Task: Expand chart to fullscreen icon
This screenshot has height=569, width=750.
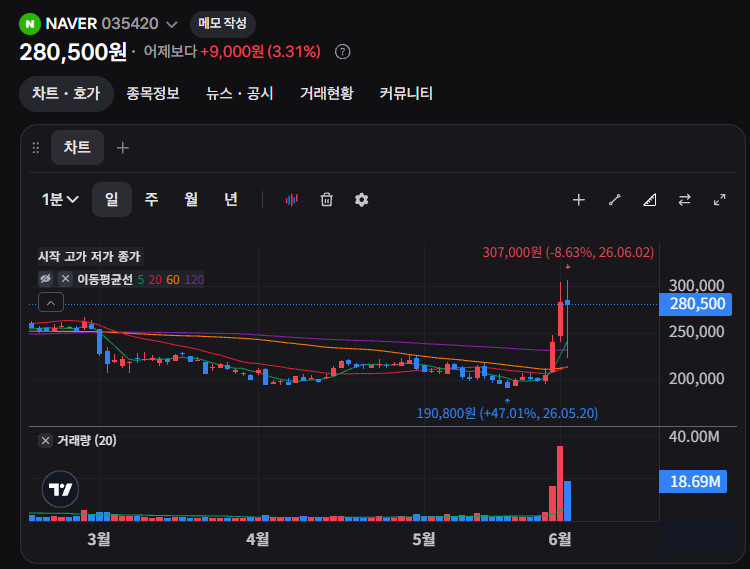Action: (719, 200)
